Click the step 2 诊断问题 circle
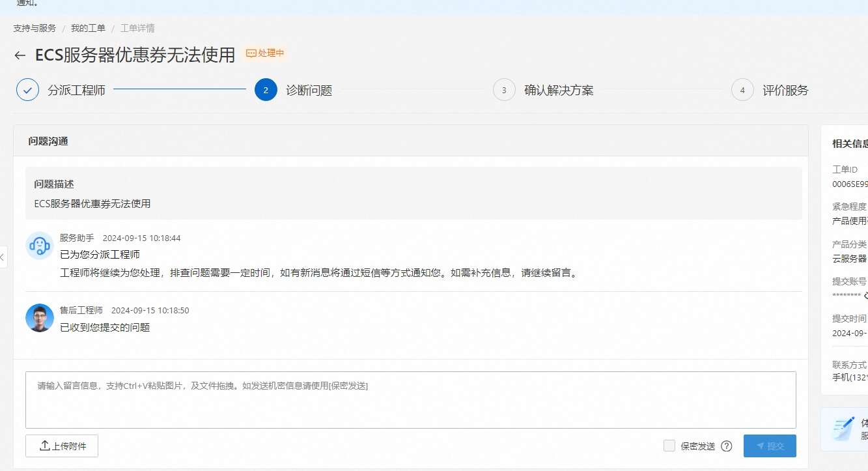Image resolution: width=868 pixels, height=471 pixels. coord(266,90)
